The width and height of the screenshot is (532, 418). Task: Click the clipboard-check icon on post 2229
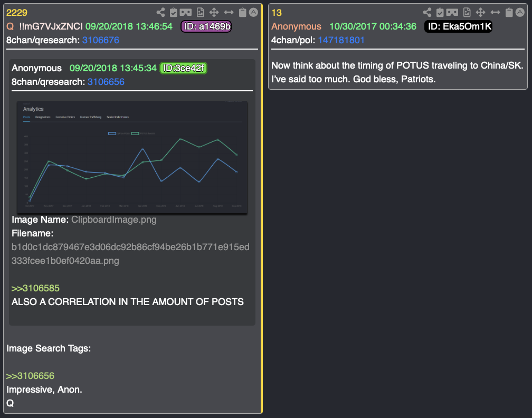173,13
